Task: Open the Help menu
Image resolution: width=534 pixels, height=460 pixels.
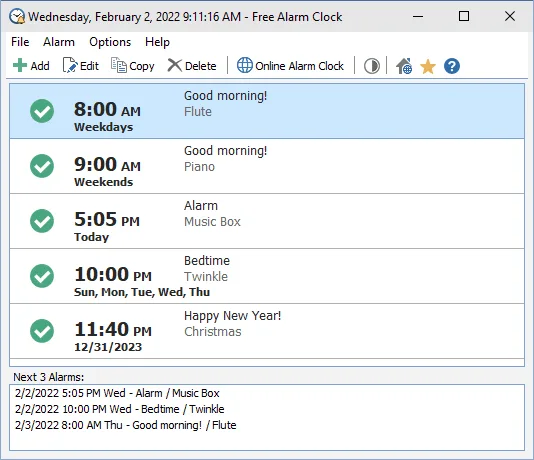Action: click(157, 42)
